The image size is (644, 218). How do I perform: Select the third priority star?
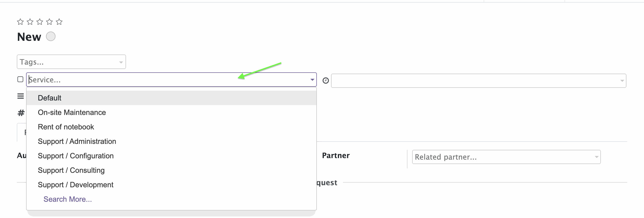[40, 22]
